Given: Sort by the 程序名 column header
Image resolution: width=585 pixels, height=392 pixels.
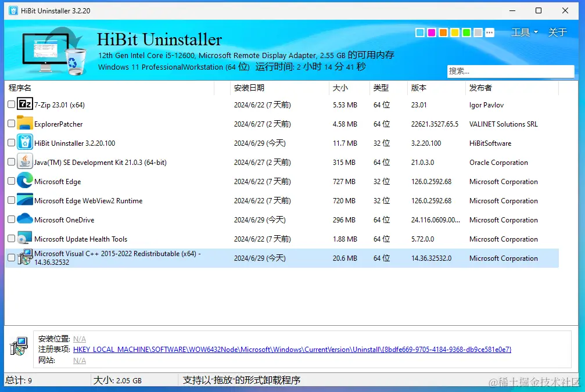Looking at the screenshot, I should point(110,88).
